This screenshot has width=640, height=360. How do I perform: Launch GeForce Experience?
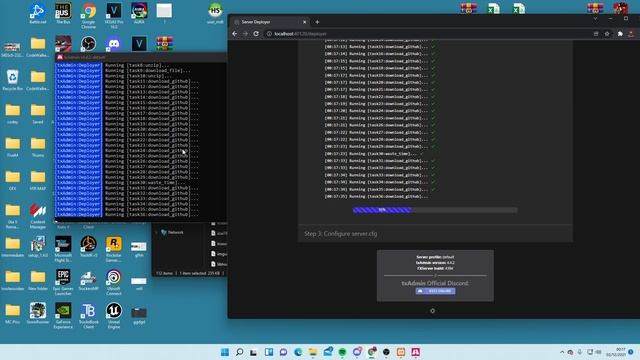[63, 316]
